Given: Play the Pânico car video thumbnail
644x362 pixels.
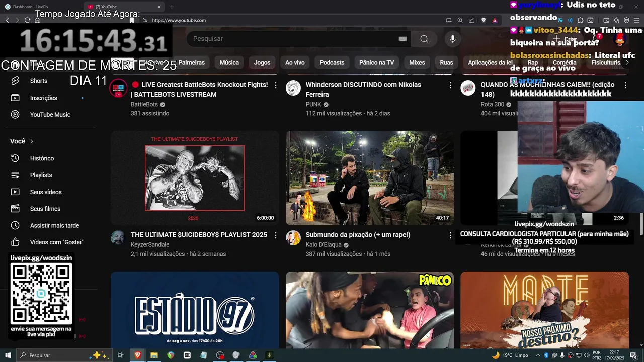Looking at the screenshot, I should point(370,310).
